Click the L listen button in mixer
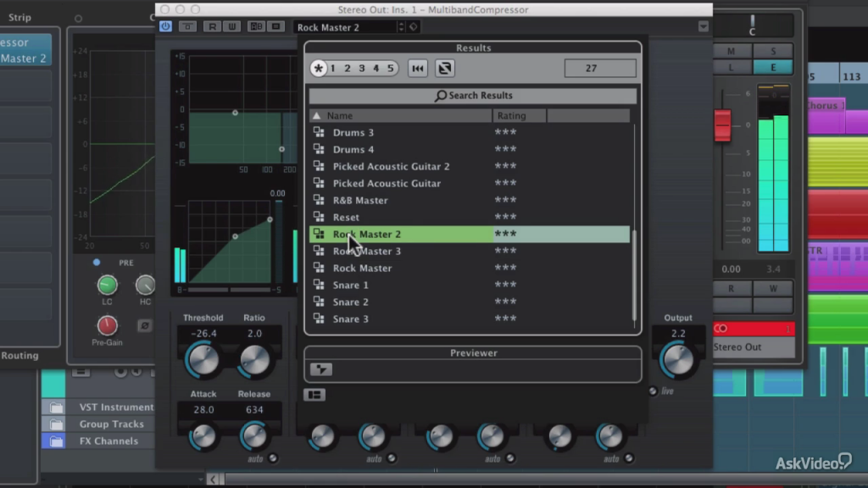This screenshot has height=488, width=868. tap(732, 68)
